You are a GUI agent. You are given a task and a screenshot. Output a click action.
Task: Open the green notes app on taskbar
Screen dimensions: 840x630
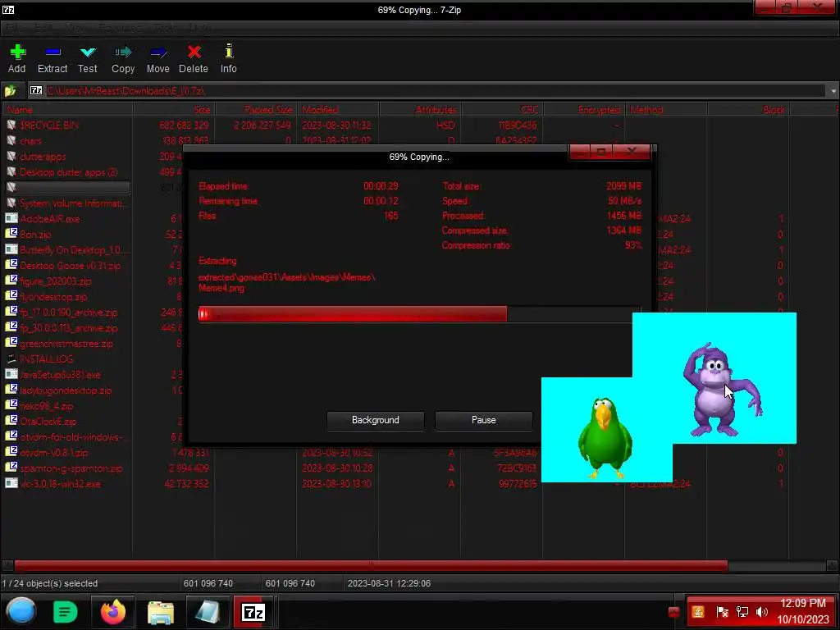[66, 612]
